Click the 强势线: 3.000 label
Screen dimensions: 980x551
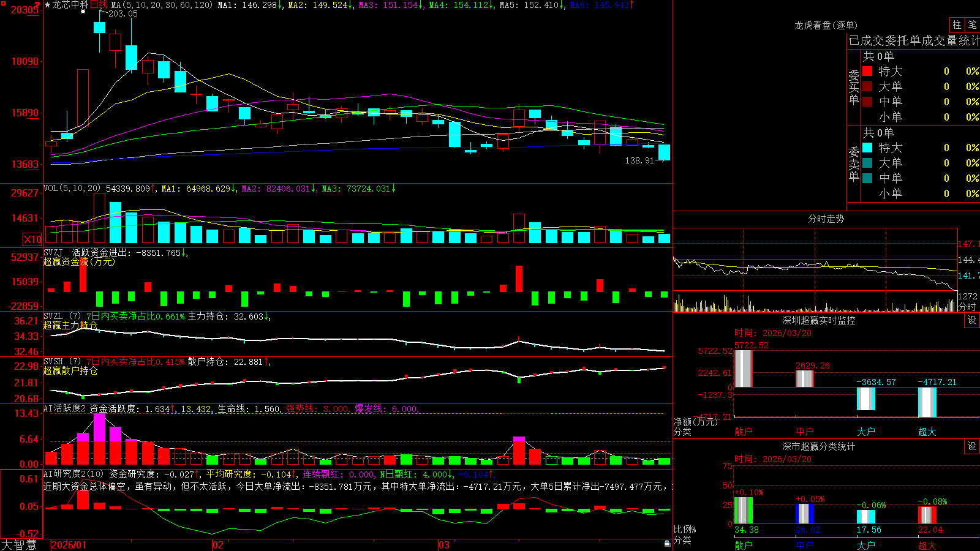click(317, 409)
